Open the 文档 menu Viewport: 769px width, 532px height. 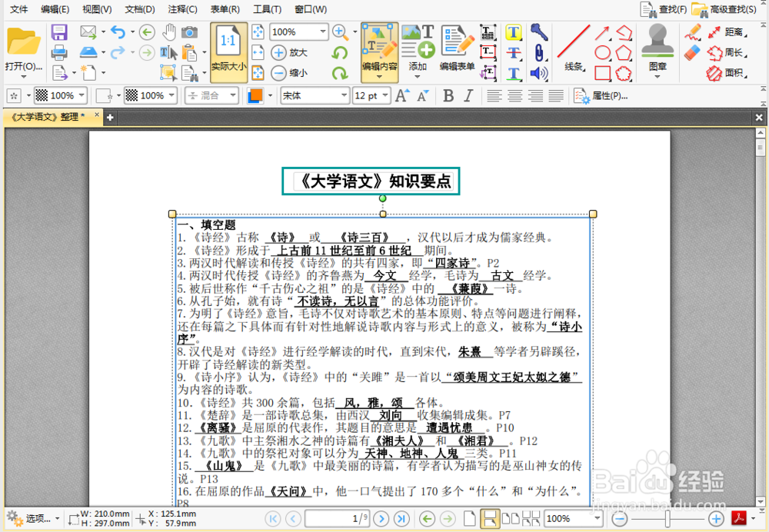(139, 9)
